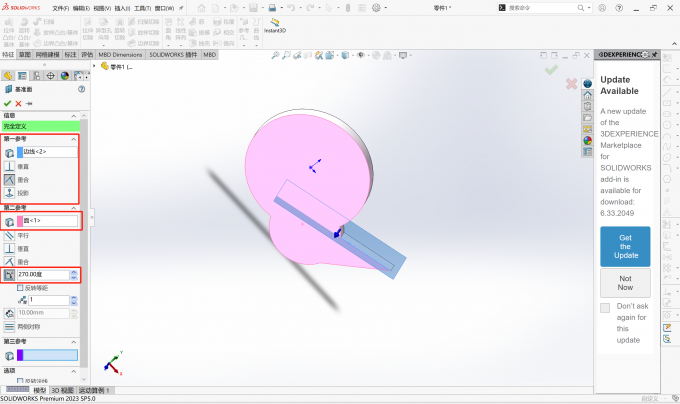
Task: Switch to the 草图 command tab
Action: (x=25, y=55)
